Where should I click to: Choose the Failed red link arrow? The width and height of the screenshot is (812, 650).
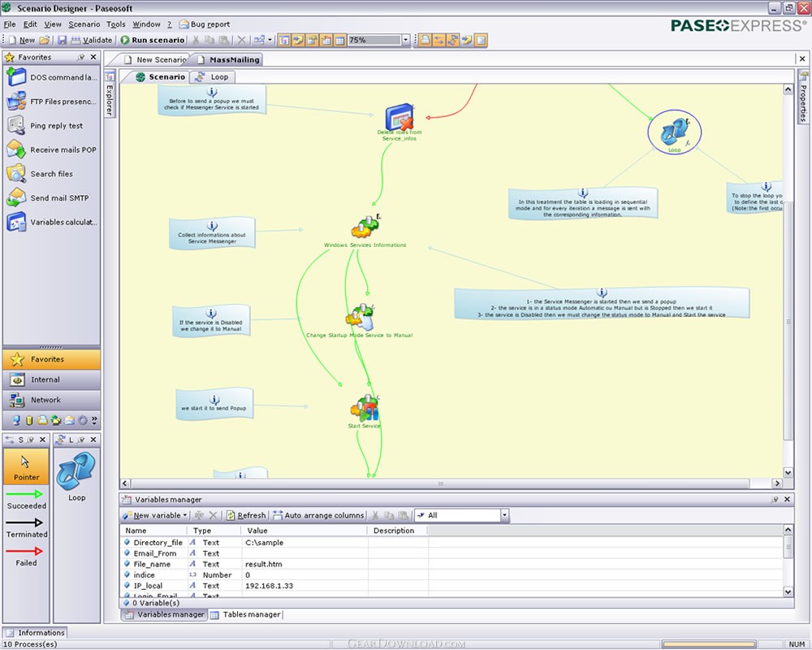point(25,556)
